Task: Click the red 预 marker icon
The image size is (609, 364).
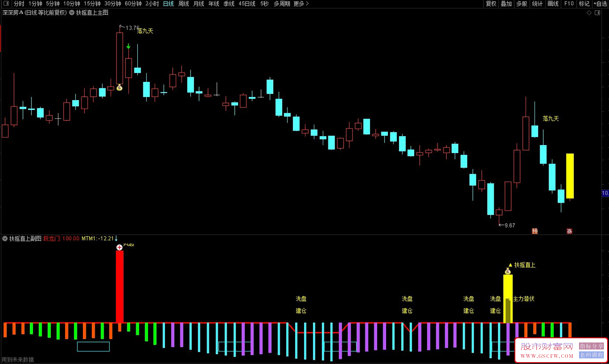Action: click(535, 231)
